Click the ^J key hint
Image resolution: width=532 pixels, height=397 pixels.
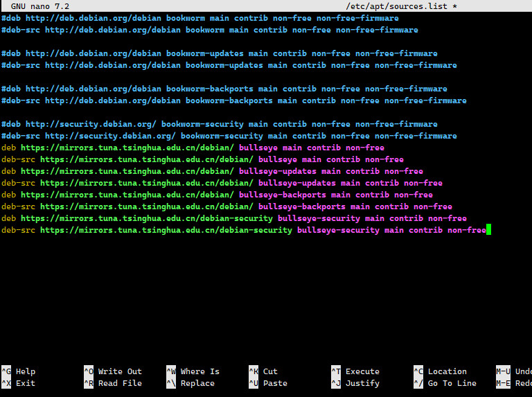pyautogui.click(x=336, y=383)
